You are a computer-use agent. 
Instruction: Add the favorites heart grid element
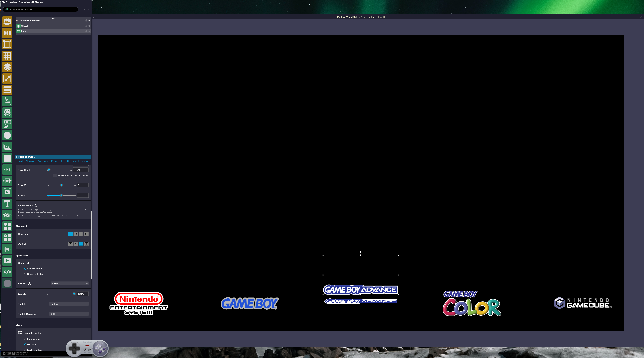point(7,226)
